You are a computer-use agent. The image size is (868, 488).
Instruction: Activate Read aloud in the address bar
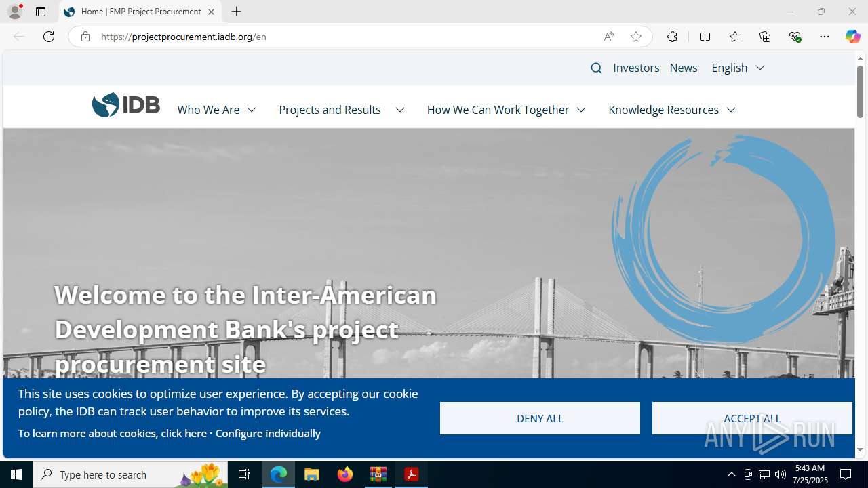609,37
